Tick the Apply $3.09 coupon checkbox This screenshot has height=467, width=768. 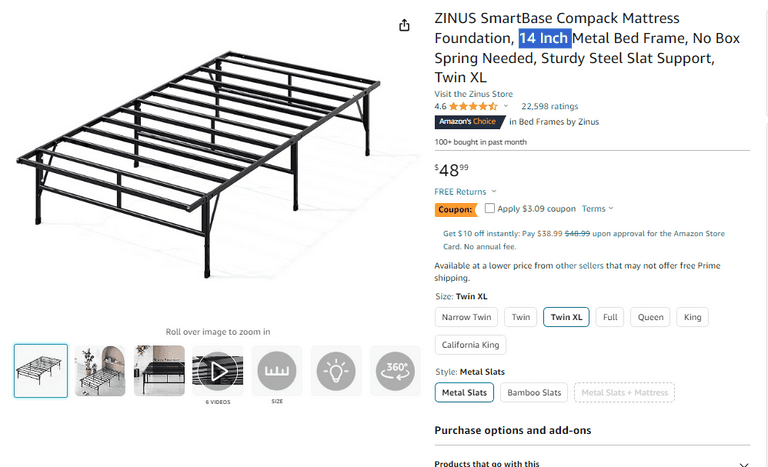pos(489,209)
